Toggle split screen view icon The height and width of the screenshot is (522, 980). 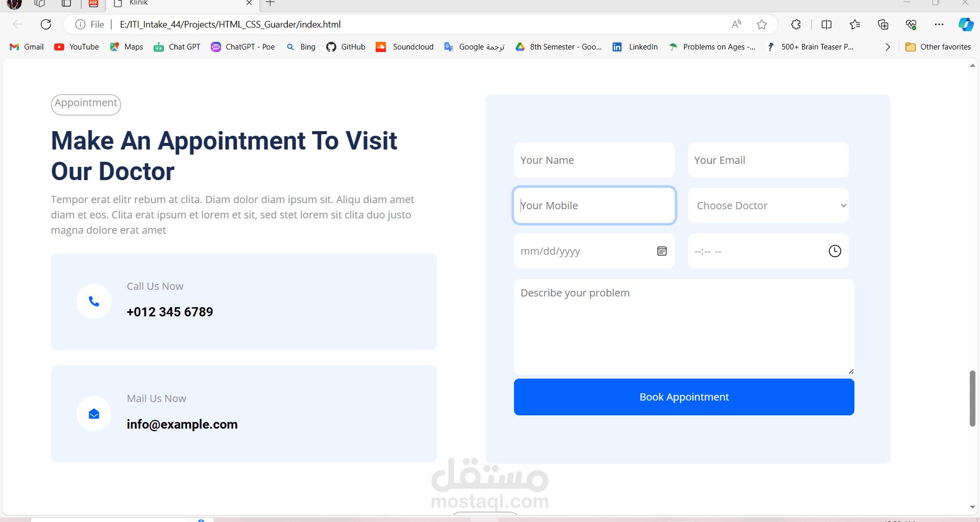(826, 24)
